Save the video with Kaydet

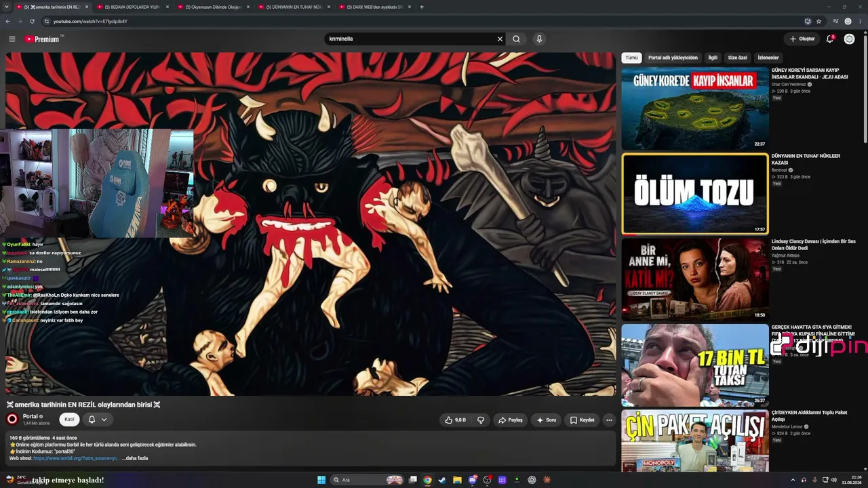[x=582, y=420]
